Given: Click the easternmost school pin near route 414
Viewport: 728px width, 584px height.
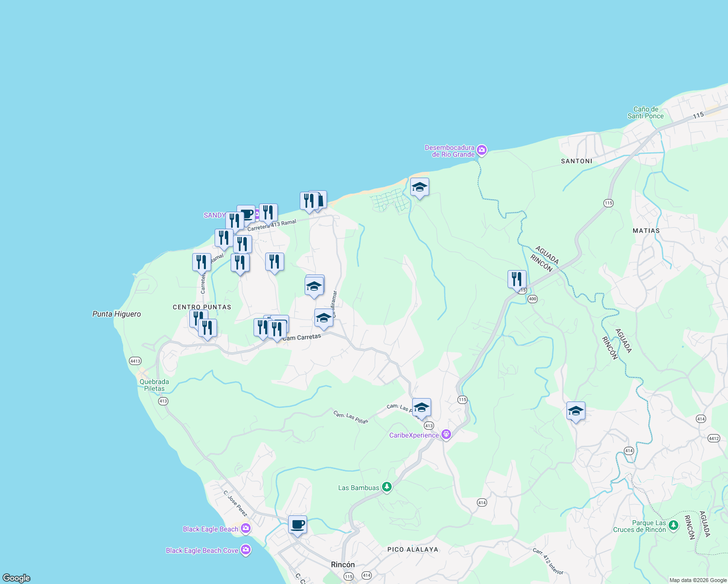Looking at the screenshot, I should pyautogui.click(x=576, y=411).
